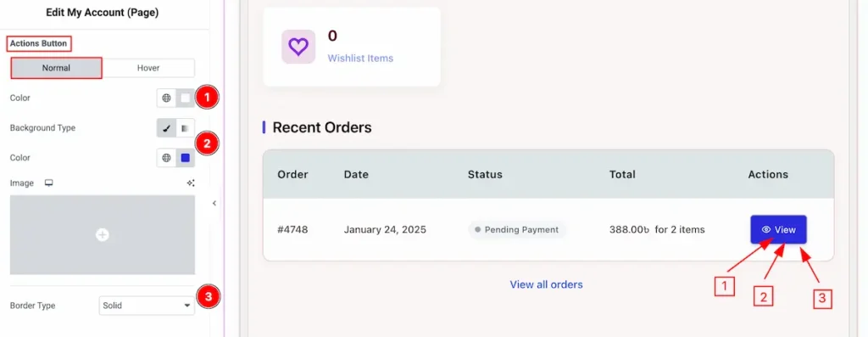
Task: Collapse the editor panel with the arrow
Action: click(214, 204)
